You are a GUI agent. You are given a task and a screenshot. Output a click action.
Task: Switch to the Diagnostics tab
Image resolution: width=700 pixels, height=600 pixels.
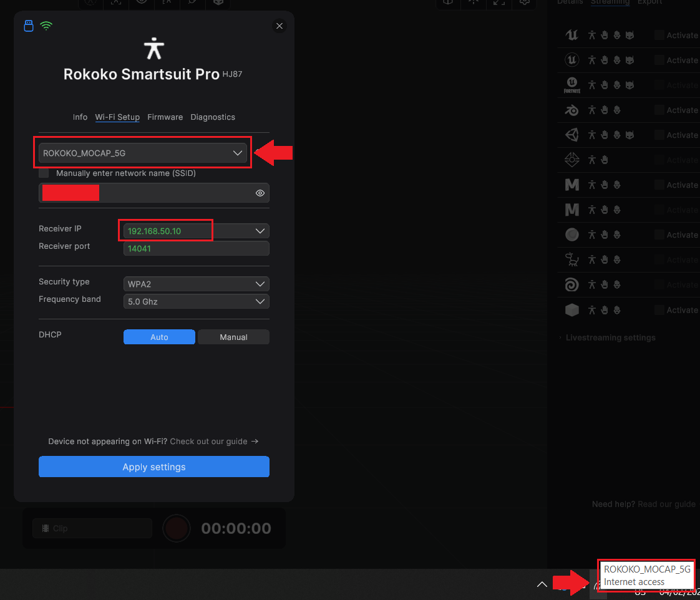pyautogui.click(x=213, y=117)
